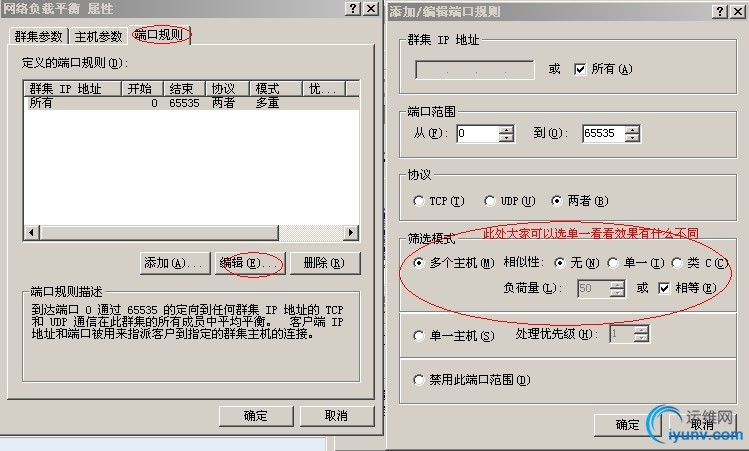749x451 pixels.
Task: Click the horizontal scrollbar thumb in rules list
Action: pyautogui.click(x=159, y=233)
